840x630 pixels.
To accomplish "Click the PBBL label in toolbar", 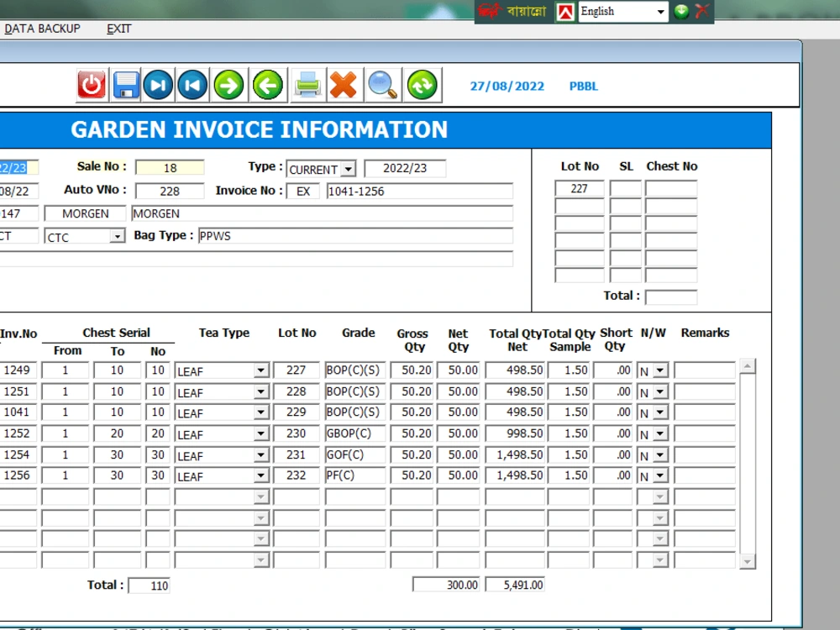I will tap(584, 87).
